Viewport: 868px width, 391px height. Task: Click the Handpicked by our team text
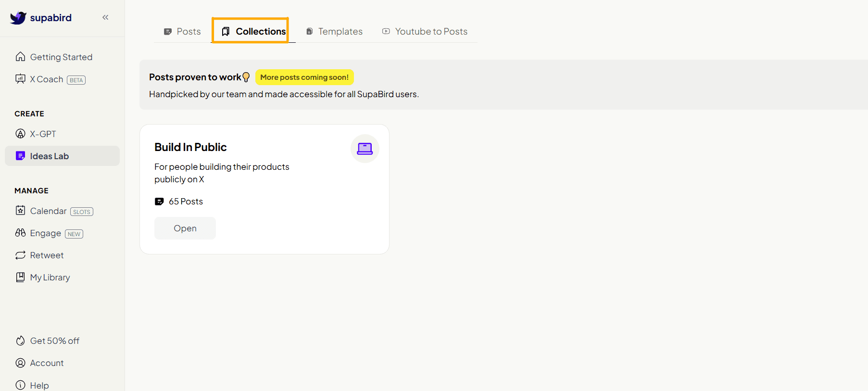[x=284, y=94]
